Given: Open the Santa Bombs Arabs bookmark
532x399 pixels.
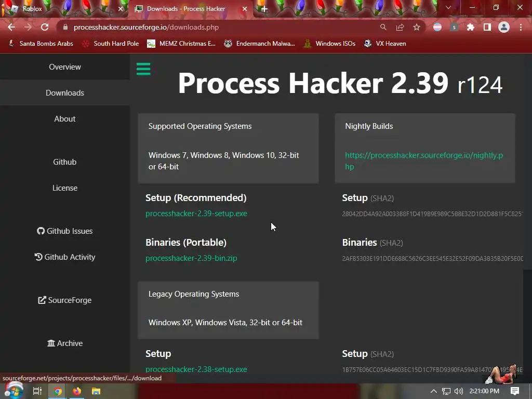Looking at the screenshot, I should point(41,44).
